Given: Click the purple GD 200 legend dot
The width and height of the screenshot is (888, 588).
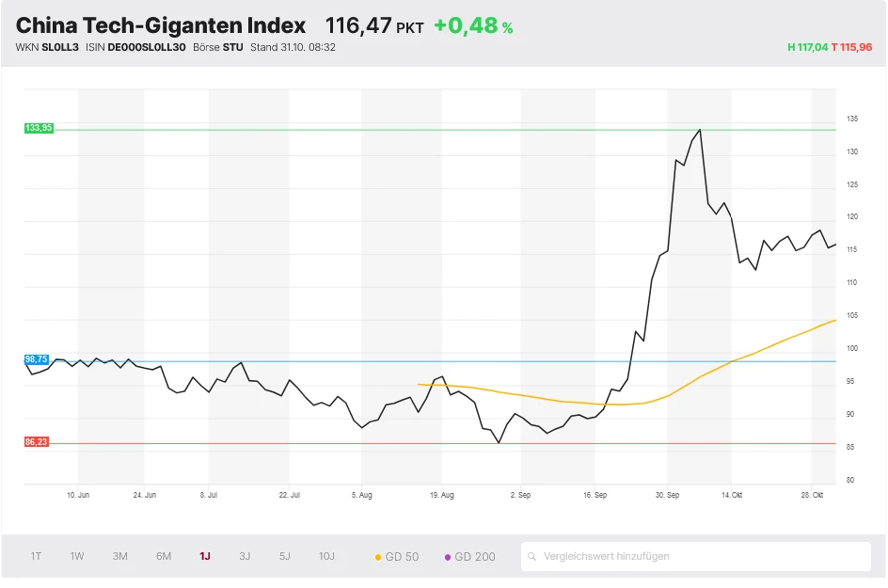Looking at the screenshot, I should pos(449,556).
